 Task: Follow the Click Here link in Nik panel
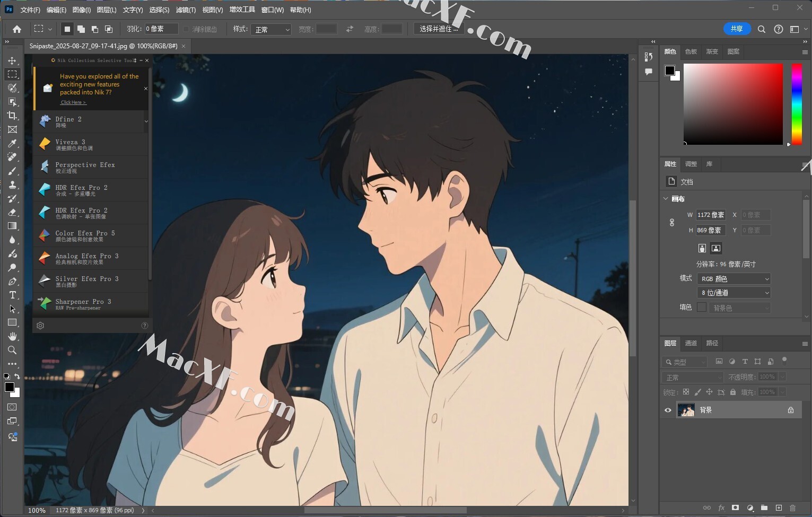[73, 102]
